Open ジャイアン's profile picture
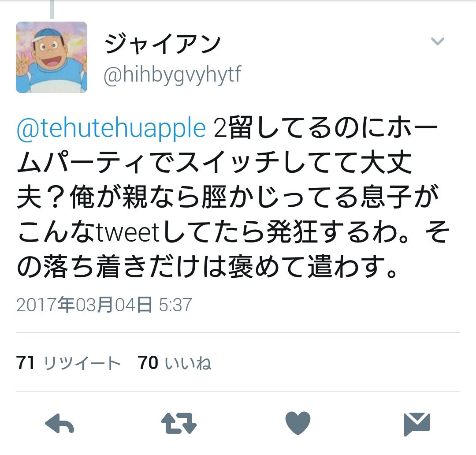 click(x=52, y=57)
